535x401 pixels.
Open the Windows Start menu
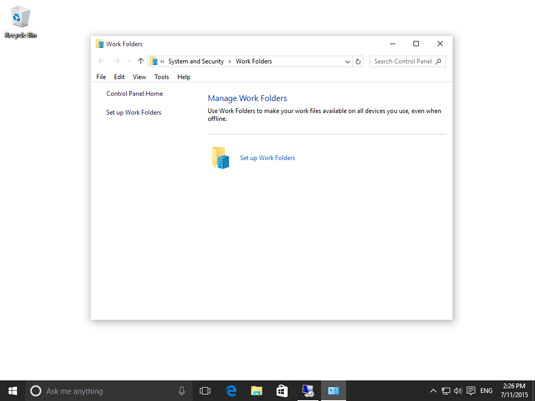tap(13, 391)
